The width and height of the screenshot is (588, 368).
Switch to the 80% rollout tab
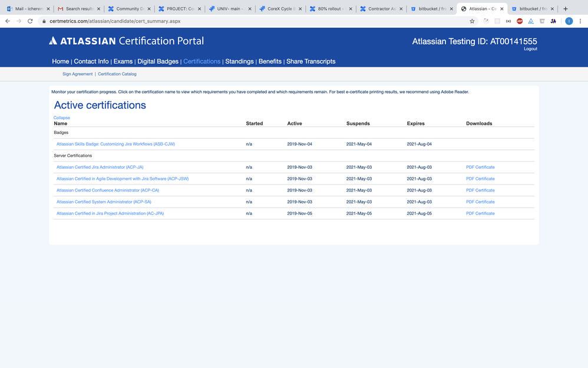[329, 9]
